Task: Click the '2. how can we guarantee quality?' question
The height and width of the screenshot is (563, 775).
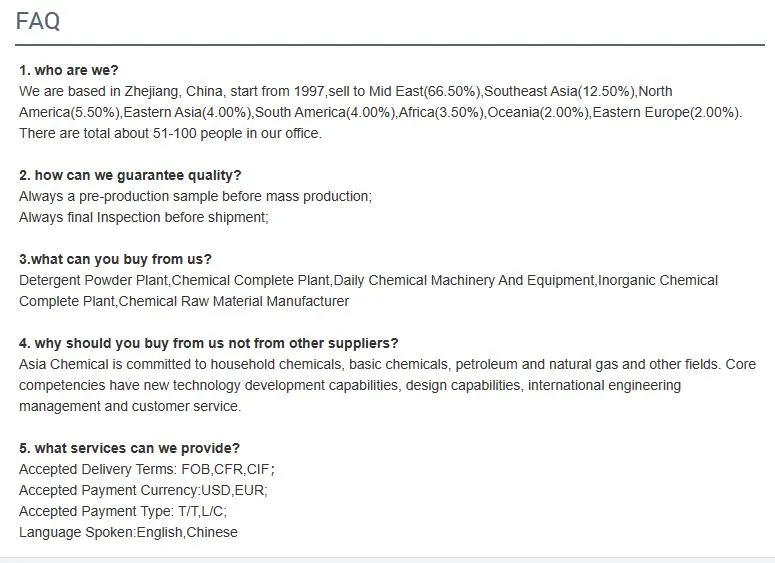Action: click(130, 175)
